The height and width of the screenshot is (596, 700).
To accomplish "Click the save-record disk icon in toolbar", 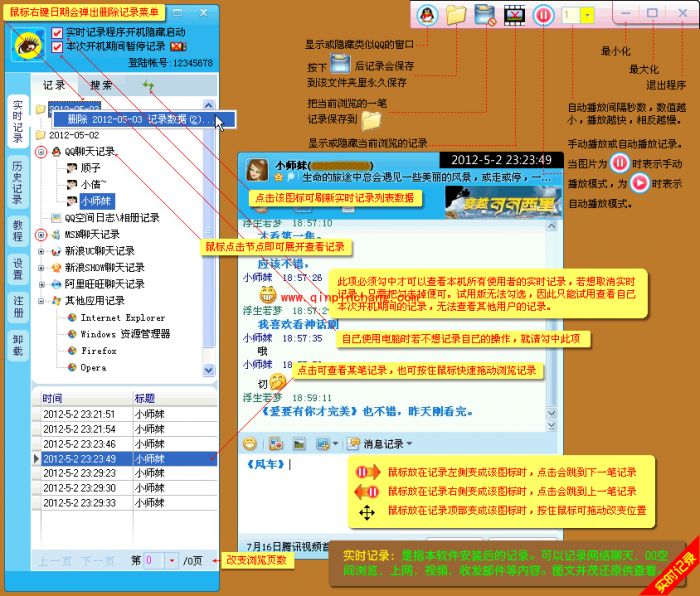I will (485, 16).
